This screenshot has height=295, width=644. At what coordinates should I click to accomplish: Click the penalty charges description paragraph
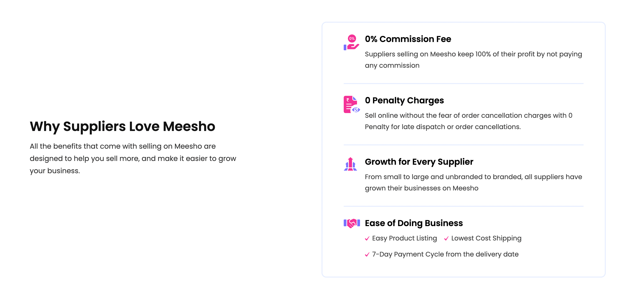(x=468, y=121)
